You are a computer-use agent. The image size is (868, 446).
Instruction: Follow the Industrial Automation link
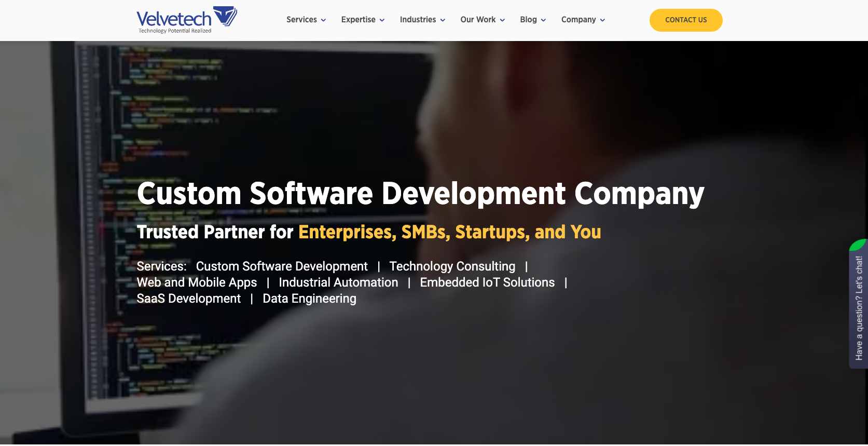[338, 282]
